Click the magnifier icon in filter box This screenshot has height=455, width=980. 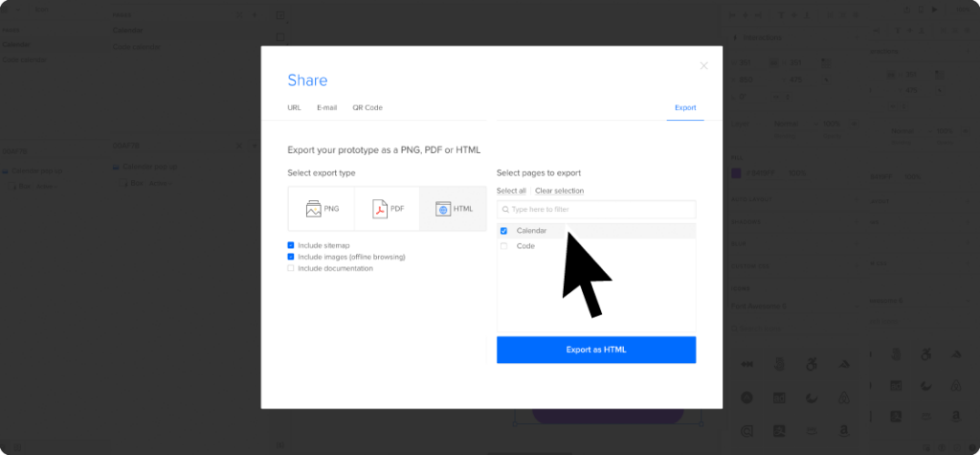click(x=506, y=209)
